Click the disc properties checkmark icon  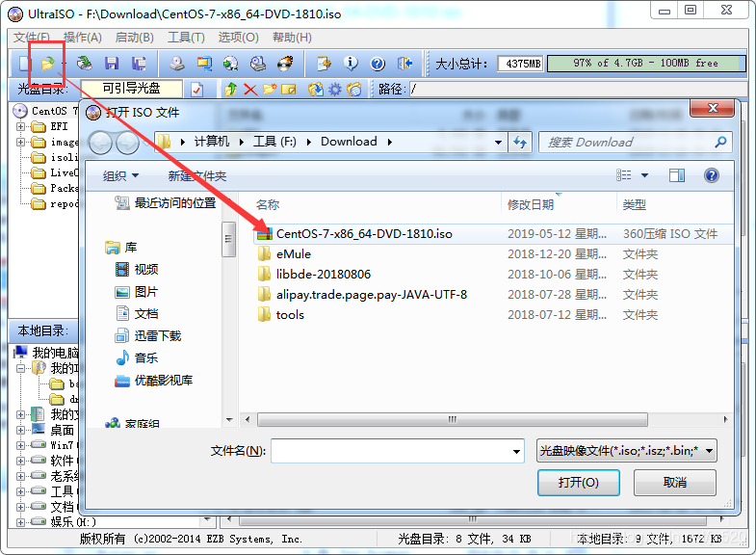(x=196, y=90)
